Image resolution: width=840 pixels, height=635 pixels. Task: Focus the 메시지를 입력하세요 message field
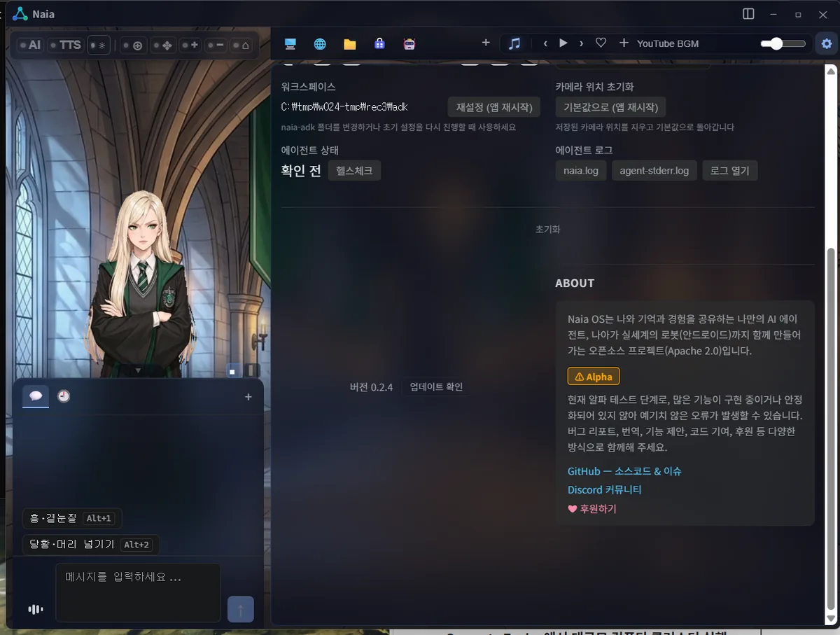(138, 592)
